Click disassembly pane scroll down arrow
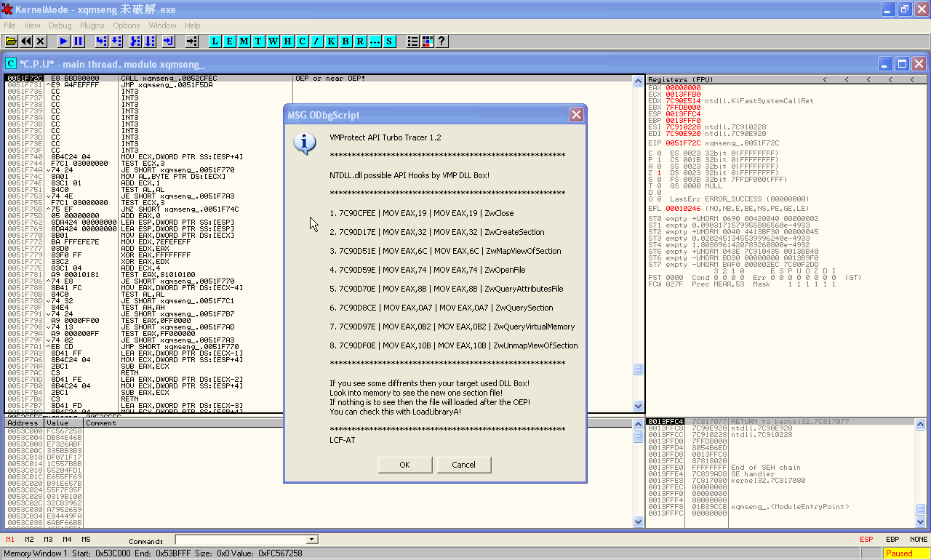This screenshot has width=931, height=560. 638,407
